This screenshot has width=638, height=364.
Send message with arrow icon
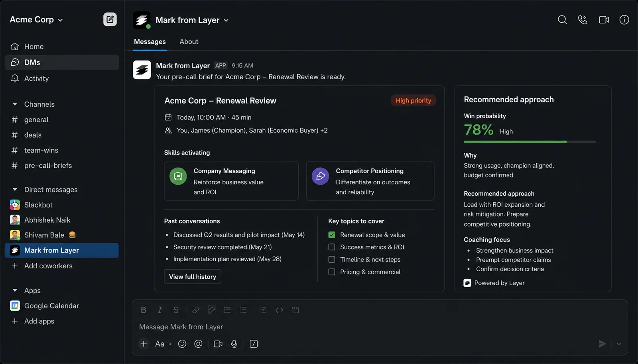(x=602, y=344)
